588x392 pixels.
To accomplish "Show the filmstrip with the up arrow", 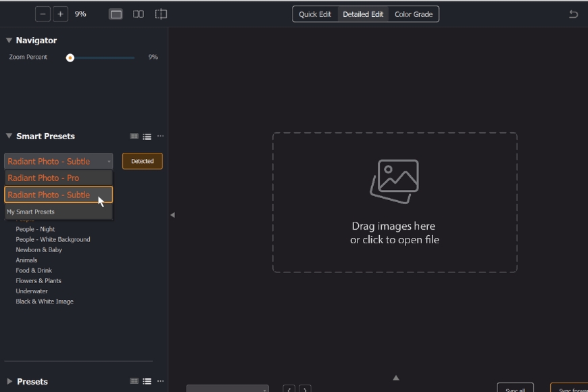I will click(x=396, y=378).
